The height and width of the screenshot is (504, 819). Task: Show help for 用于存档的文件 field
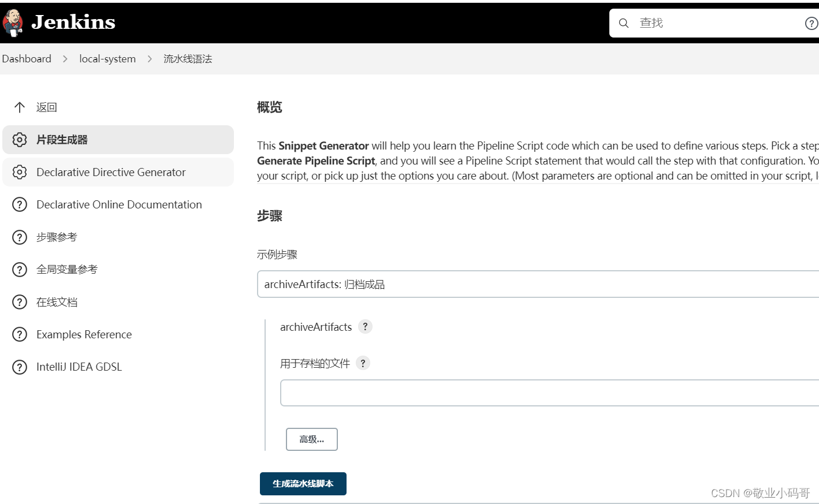[363, 363]
